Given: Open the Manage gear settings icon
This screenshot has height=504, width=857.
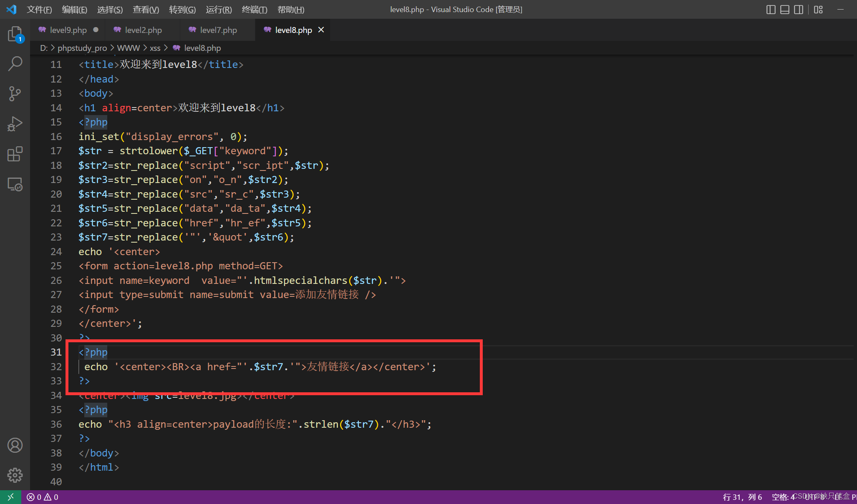Looking at the screenshot, I should pos(15,475).
